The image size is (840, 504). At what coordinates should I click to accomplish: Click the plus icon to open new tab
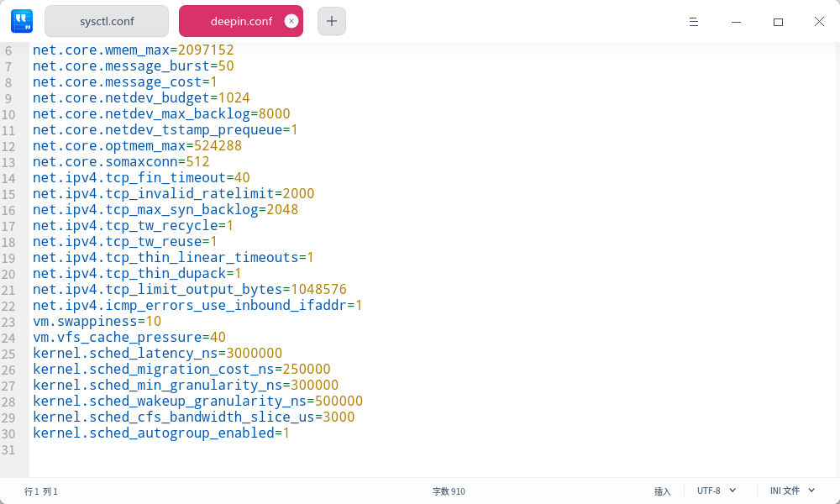click(331, 21)
